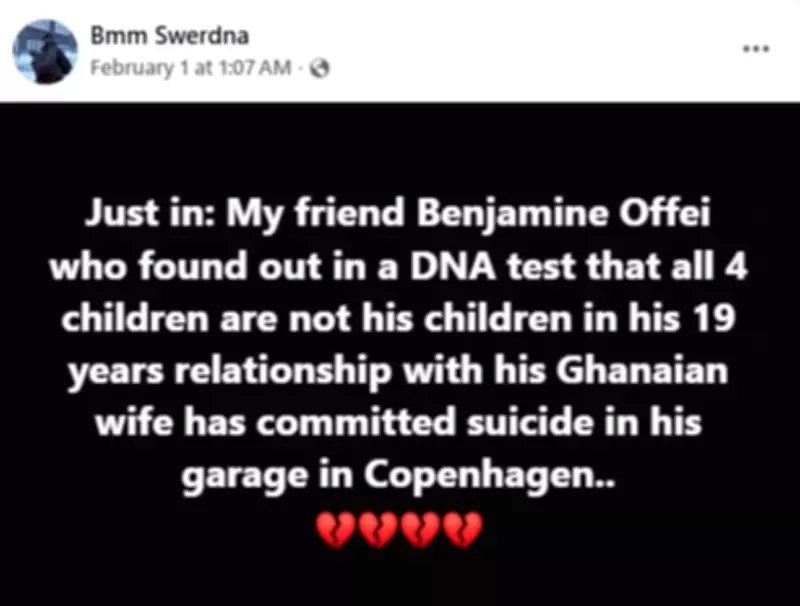Image resolution: width=800 pixels, height=606 pixels.
Task: Click the word Copenhagen in the post
Action: click(483, 475)
